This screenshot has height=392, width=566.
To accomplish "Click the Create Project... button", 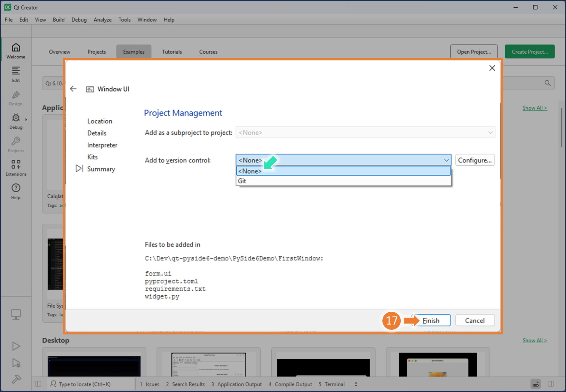I will pos(529,51).
